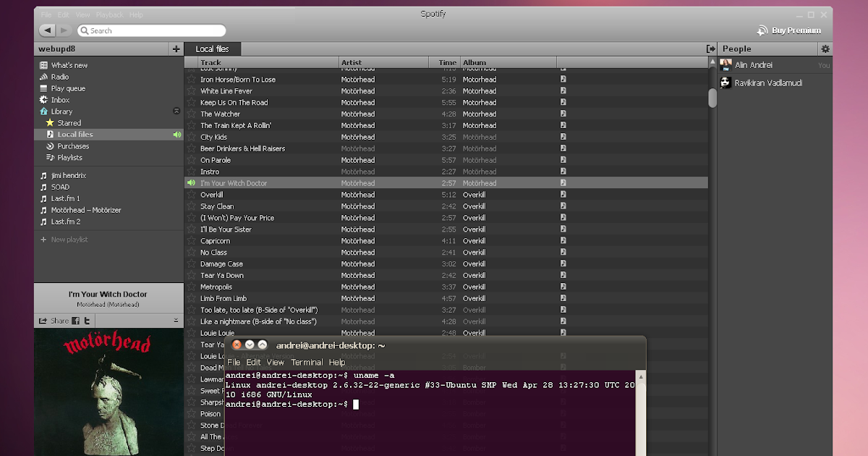Screen dimensions: 868x456
Task: Open the Inbox in sidebar
Action: tap(60, 100)
